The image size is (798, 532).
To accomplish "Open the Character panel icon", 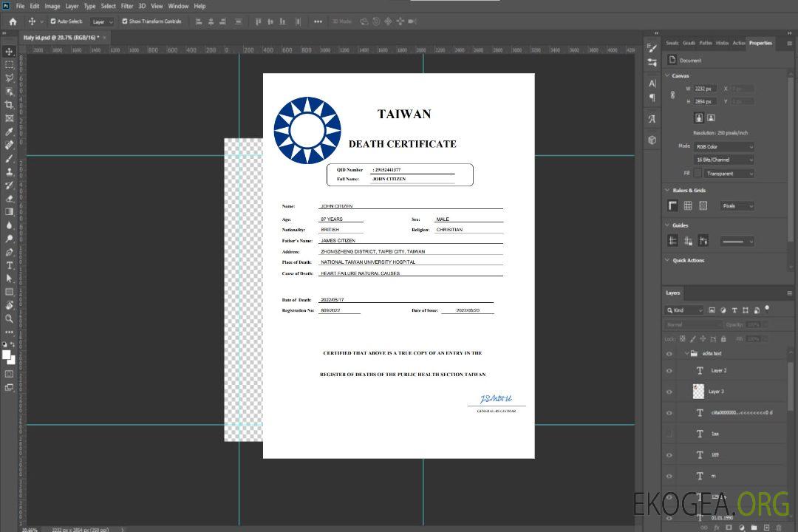I will click(652, 83).
